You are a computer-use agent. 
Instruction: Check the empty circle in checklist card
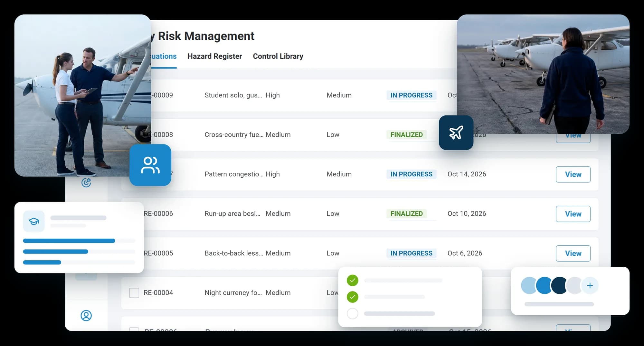353,313
